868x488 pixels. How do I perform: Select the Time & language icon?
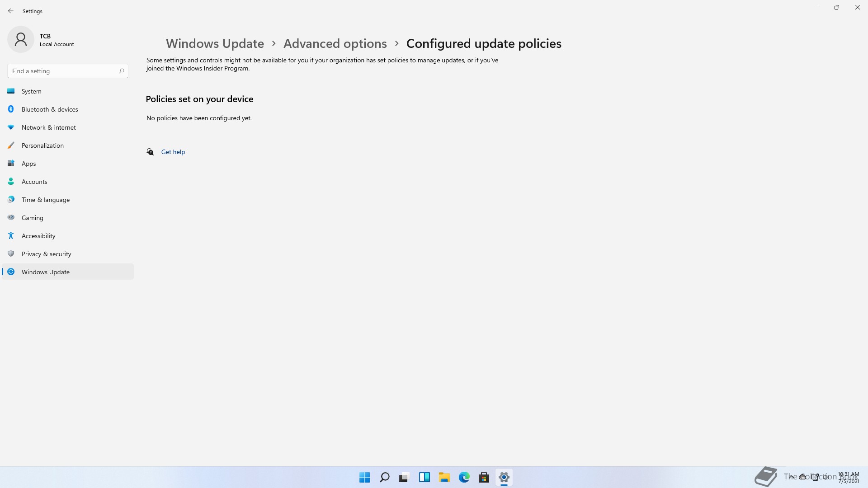click(x=11, y=199)
